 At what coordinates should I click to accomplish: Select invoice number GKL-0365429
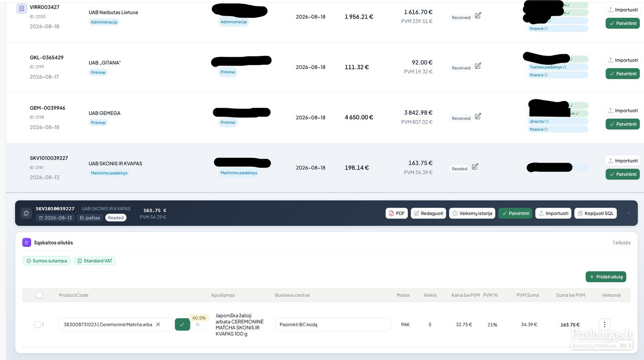point(47,58)
